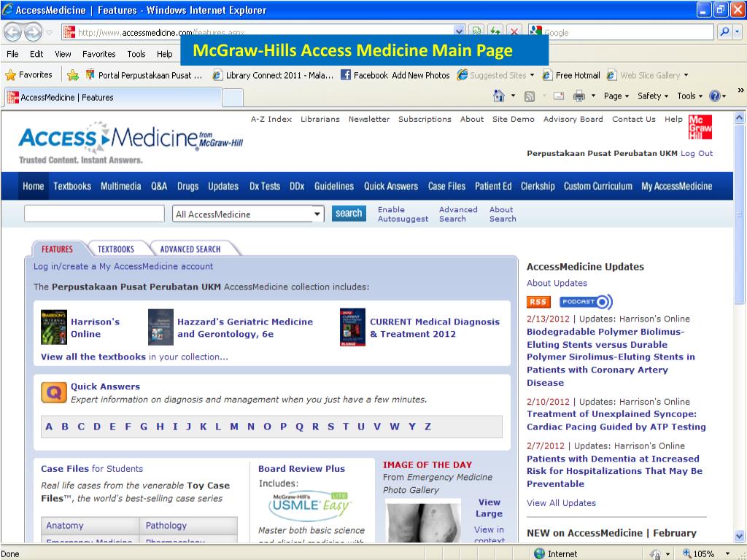The width and height of the screenshot is (747, 560).
Task: Expand the Suggested Sites dropdown
Action: pos(532,75)
